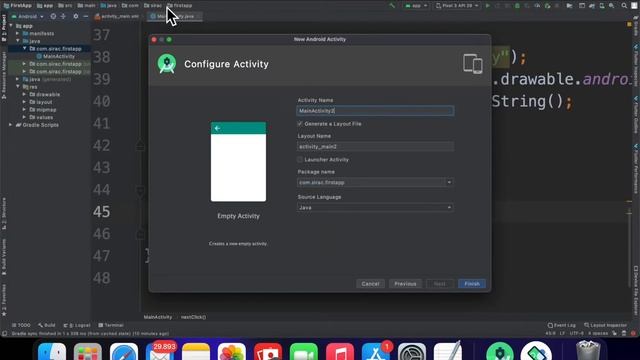Switch to the activity_main.xml editor tab
This screenshot has height=360, width=640.
click(x=117, y=16)
